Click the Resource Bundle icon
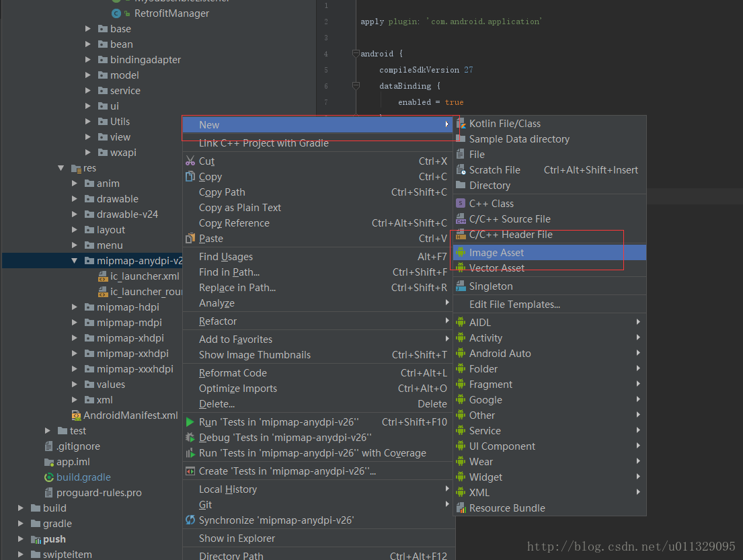The width and height of the screenshot is (743, 560). pos(461,508)
